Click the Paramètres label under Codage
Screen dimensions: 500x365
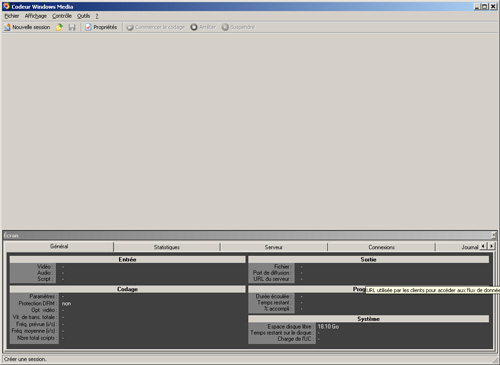pyautogui.click(x=42, y=296)
